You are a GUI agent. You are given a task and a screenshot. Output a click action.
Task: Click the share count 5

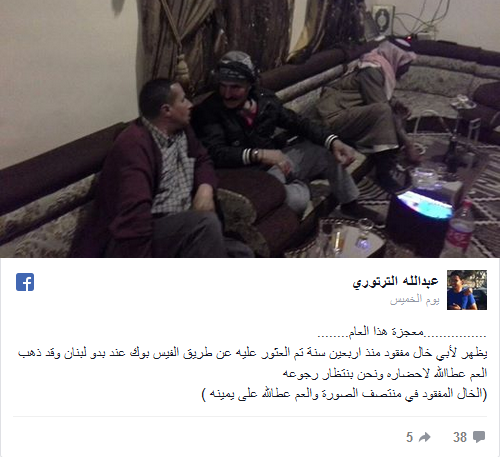pyautogui.click(x=409, y=437)
